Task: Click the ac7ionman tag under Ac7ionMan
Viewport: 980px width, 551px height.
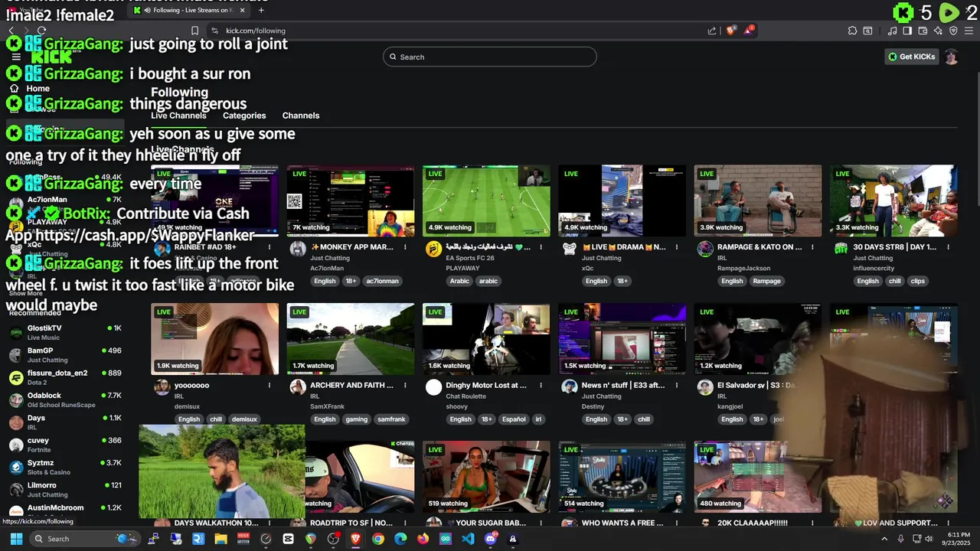Action: [x=382, y=281]
